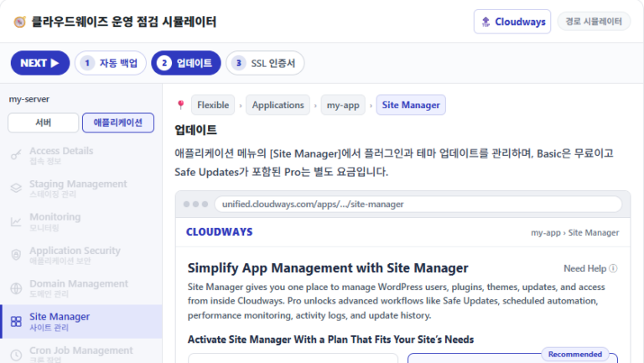Viewport: 644px width, 363px height.
Task: Click the location pin icon in breadcrumb
Action: click(181, 105)
